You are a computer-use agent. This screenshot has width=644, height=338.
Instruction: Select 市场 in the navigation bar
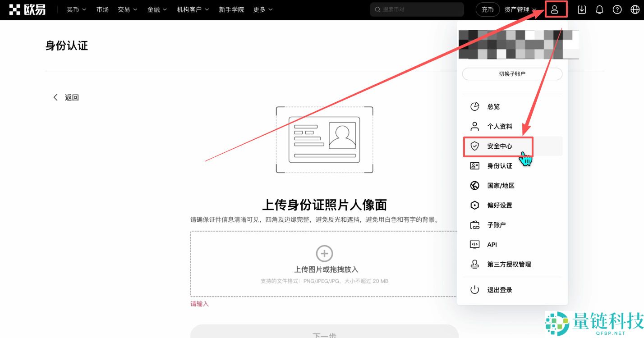coord(102,9)
